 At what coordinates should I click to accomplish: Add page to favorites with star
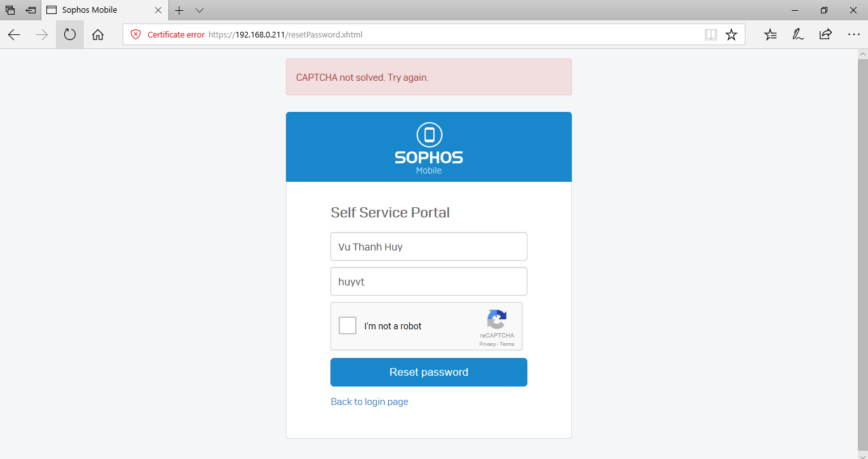pyautogui.click(x=731, y=34)
